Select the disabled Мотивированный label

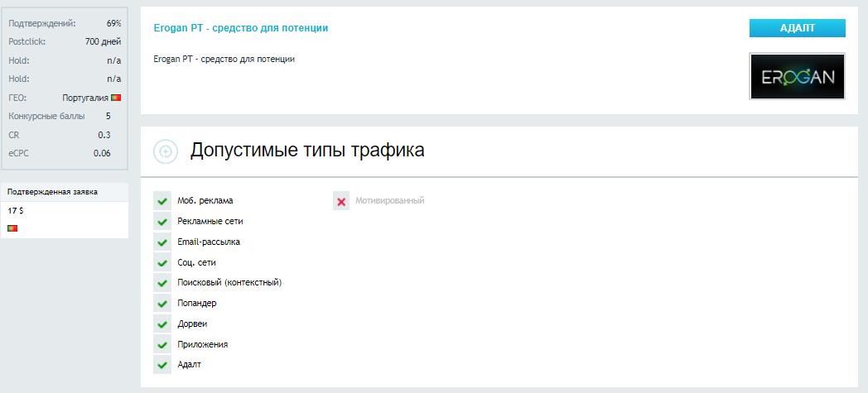(390, 201)
